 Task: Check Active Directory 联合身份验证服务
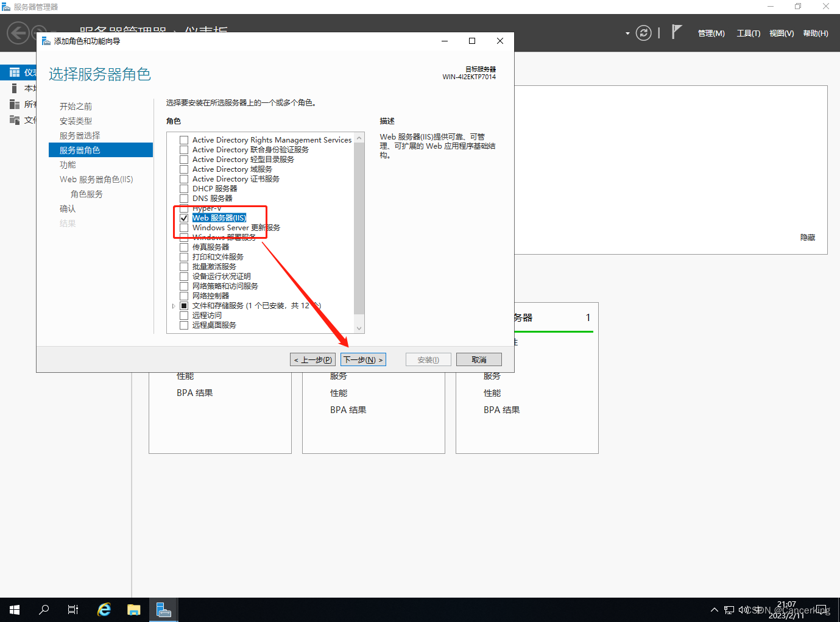click(x=184, y=150)
